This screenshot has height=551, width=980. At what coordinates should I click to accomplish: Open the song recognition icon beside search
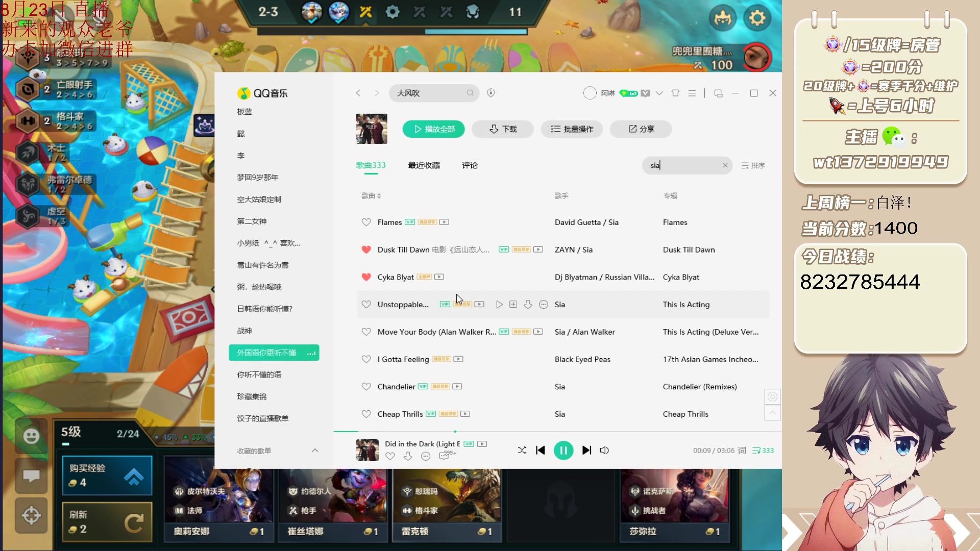pyautogui.click(x=491, y=93)
